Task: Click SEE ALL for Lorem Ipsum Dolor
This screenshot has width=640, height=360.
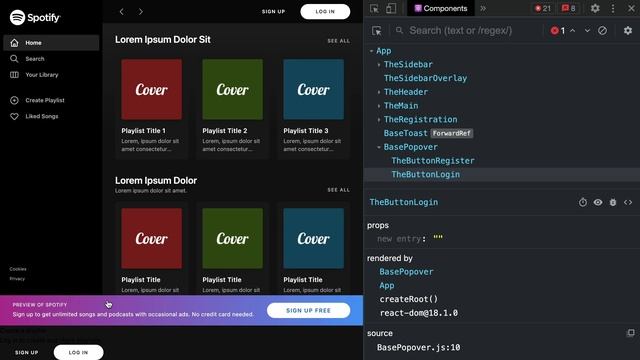Action: (x=338, y=190)
